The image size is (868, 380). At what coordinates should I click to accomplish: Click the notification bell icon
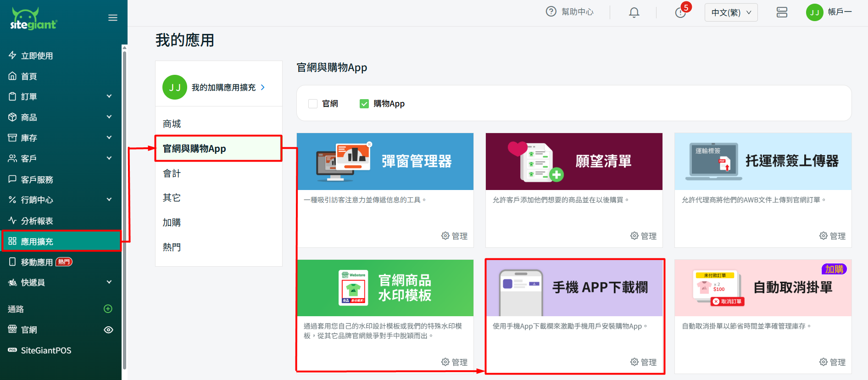click(634, 12)
